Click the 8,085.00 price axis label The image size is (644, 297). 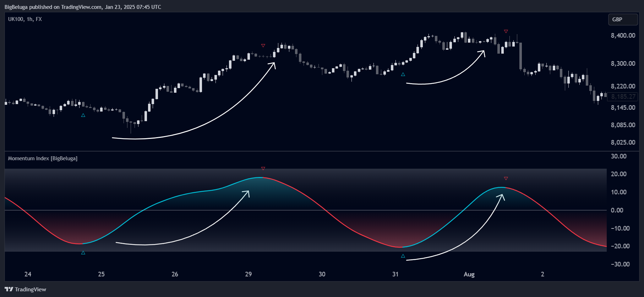point(623,125)
